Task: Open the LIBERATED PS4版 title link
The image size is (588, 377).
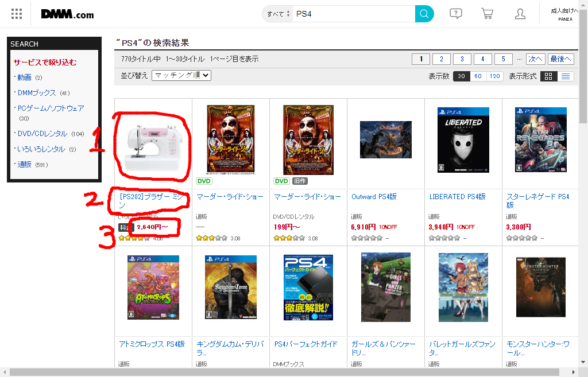Action: pos(458,197)
